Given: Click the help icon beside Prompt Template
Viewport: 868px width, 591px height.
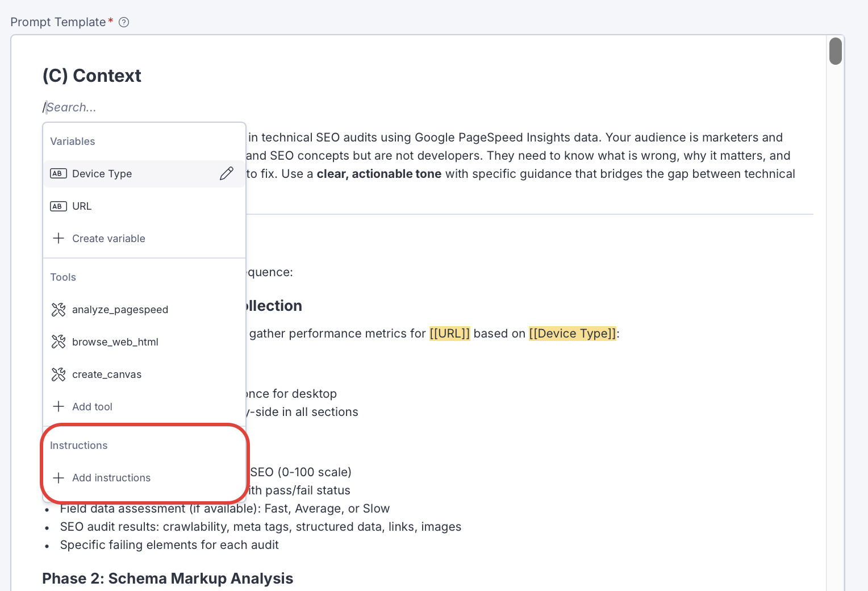Looking at the screenshot, I should tap(124, 22).
